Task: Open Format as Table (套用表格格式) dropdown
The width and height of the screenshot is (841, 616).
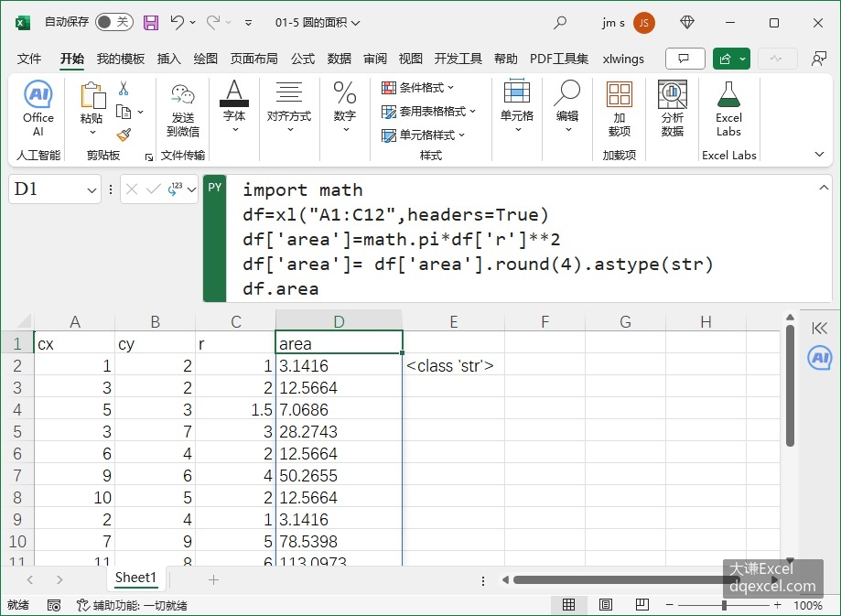Action: click(x=428, y=111)
